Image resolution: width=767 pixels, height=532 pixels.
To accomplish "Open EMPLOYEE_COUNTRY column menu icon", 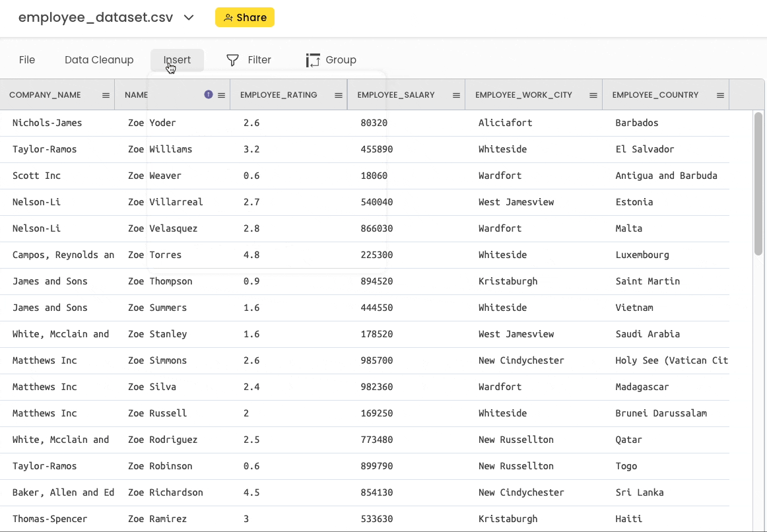I will click(x=720, y=95).
